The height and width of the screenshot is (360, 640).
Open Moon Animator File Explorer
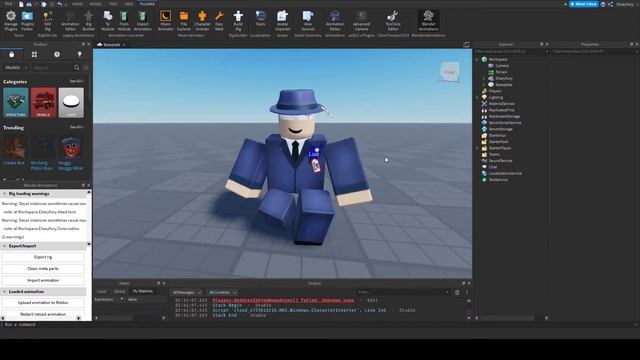pos(184,20)
